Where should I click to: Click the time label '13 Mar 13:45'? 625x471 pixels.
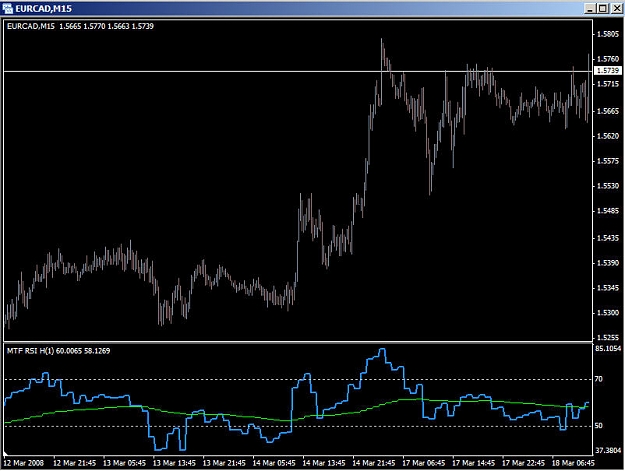pyautogui.click(x=174, y=463)
